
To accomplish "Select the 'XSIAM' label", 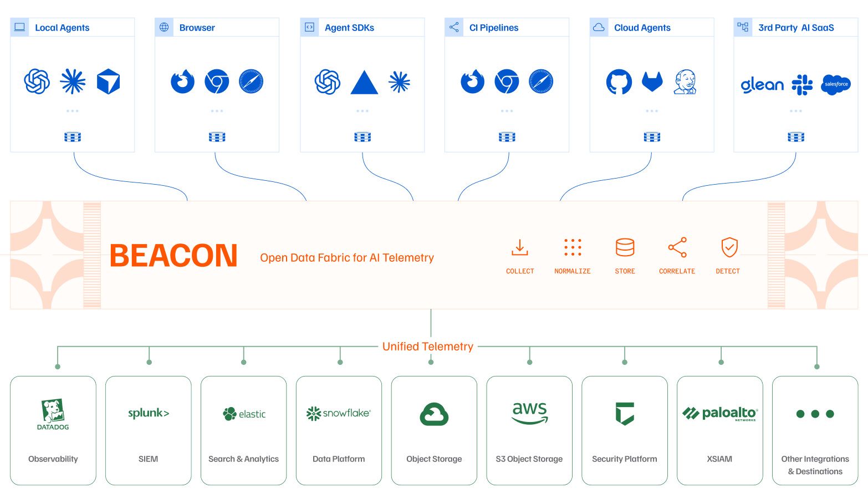I will tap(719, 459).
